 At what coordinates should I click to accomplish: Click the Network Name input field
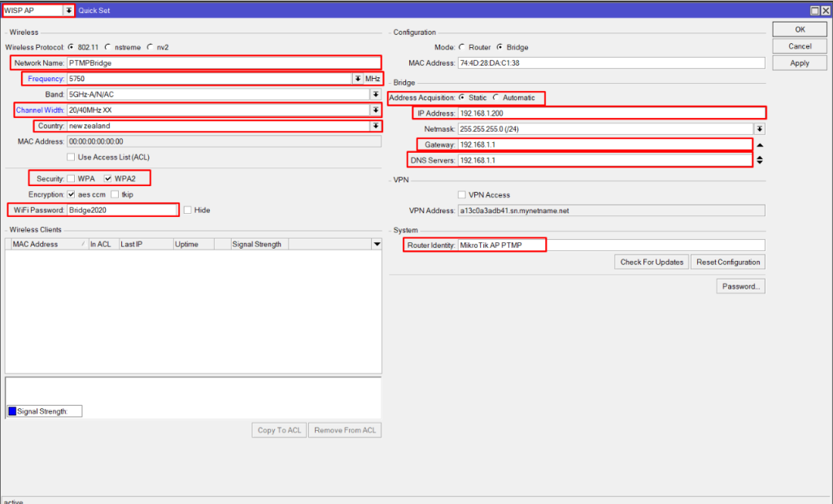tap(223, 63)
